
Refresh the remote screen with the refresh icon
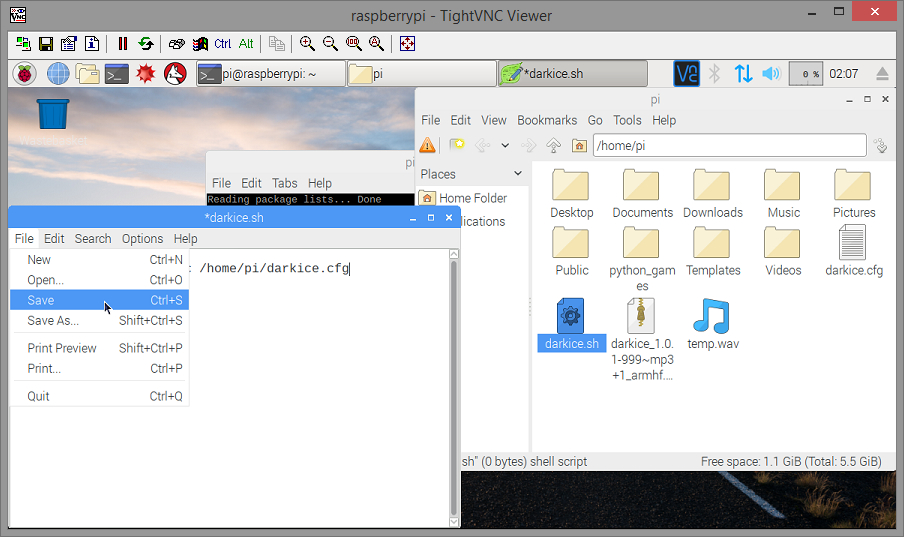click(146, 44)
